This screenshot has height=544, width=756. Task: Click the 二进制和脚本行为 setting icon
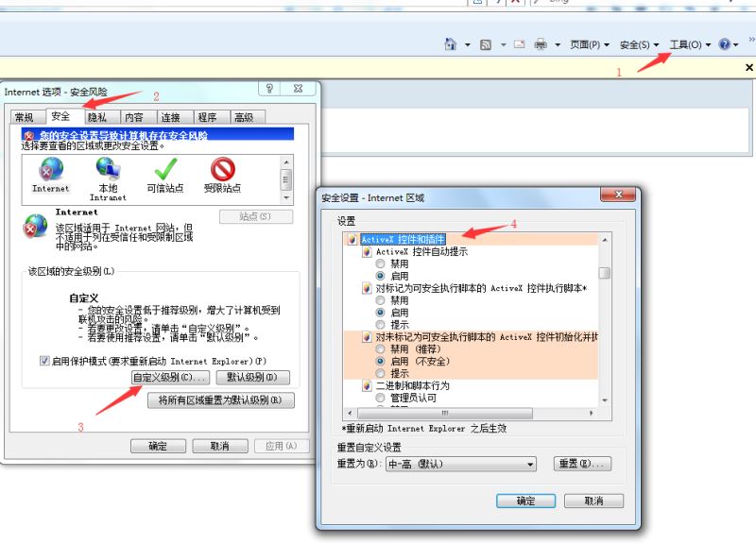click(x=367, y=385)
